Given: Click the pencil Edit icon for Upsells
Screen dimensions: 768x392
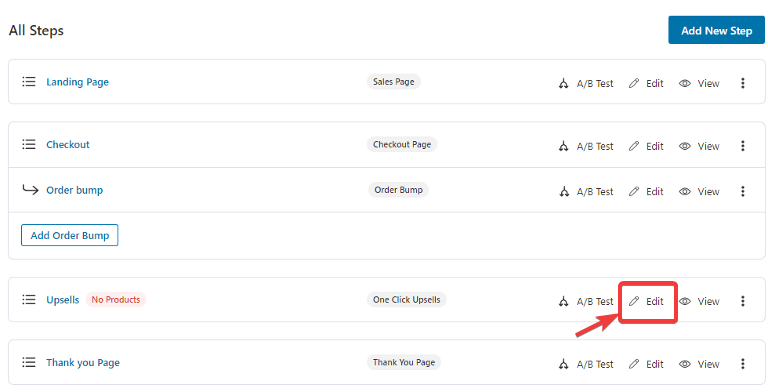Looking at the screenshot, I should point(634,301).
